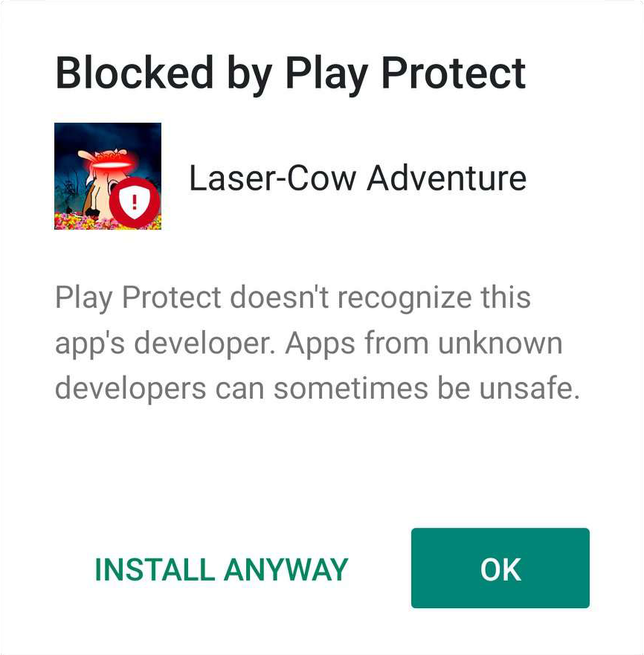Viewport: 644px width, 655px height.
Task: Click Play Protect doesn't at description start
Action: click(x=193, y=298)
